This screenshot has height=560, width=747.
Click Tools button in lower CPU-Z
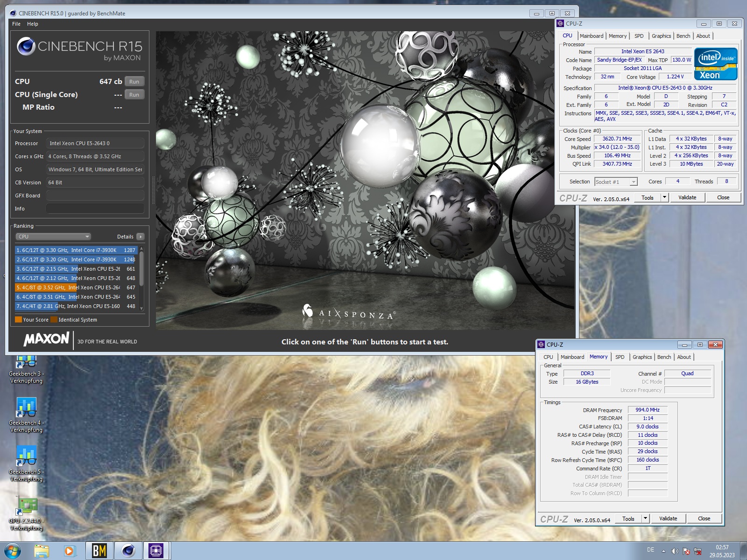click(x=628, y=518)
